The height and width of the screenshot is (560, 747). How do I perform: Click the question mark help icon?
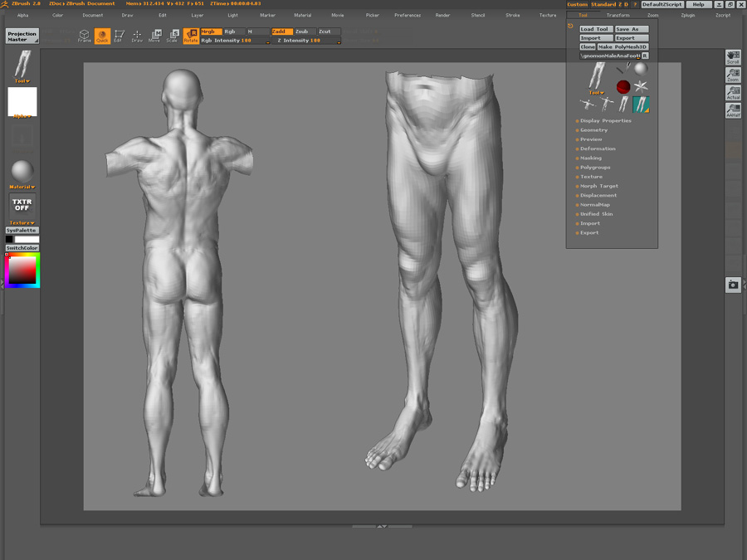tap(635, 4)
